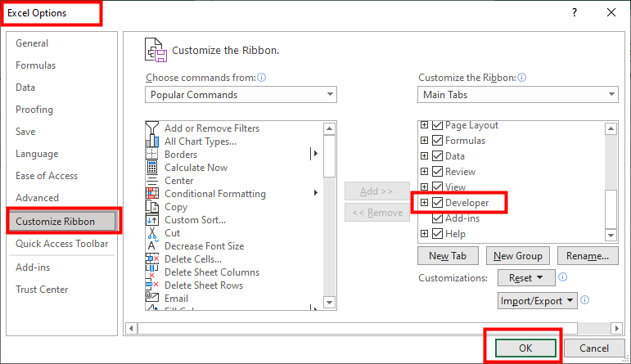Click the Borders command icon
Image resolution: width=631 pixels, height=364 pixels.
coord(152,155)
